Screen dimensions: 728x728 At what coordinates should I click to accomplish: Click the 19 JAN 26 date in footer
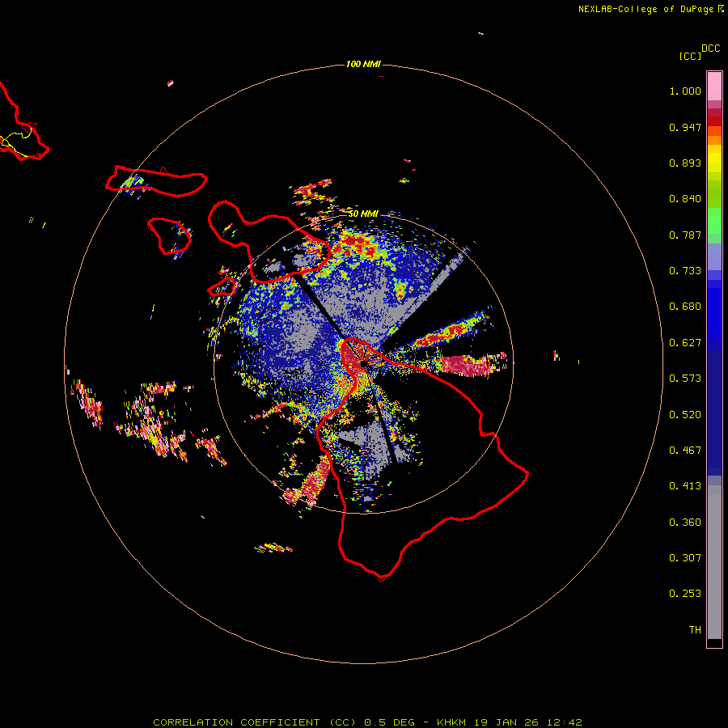click(x=508, y=722)
